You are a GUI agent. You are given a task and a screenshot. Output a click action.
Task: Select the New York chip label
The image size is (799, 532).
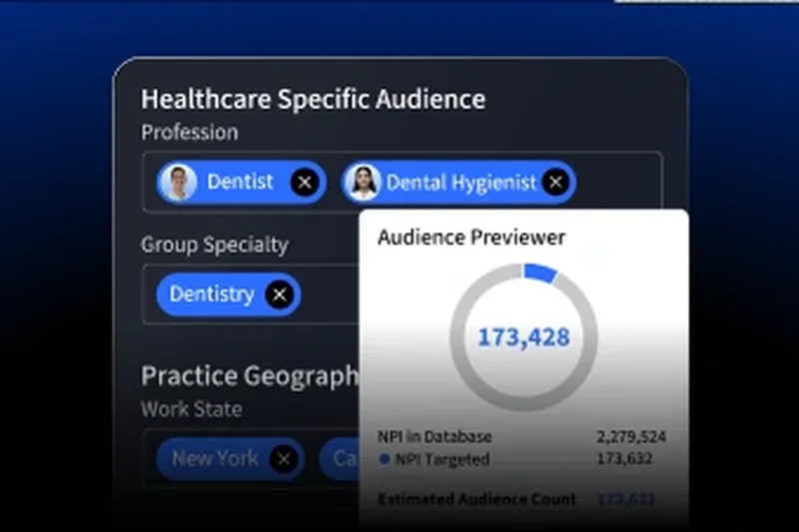pos(215,459)
